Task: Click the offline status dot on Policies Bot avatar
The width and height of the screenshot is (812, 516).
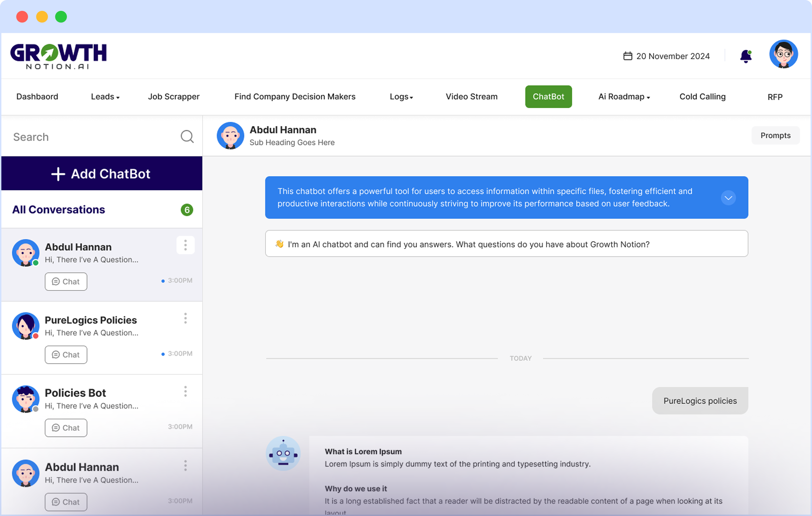Action: click(x=36, y=409)
